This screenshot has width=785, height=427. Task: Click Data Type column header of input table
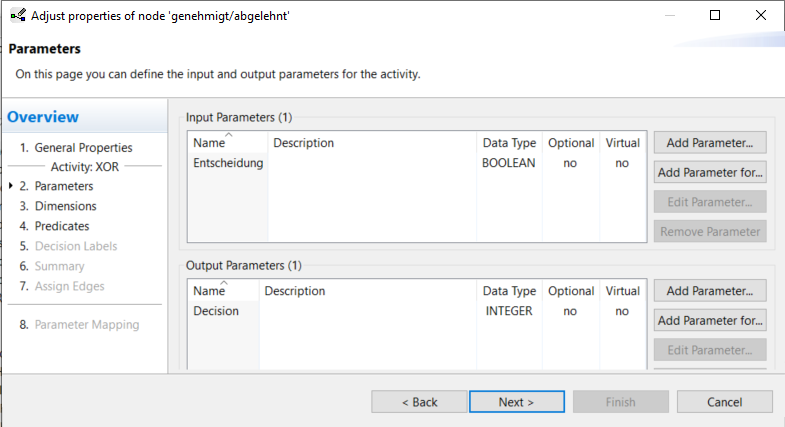tap(509, 143)
